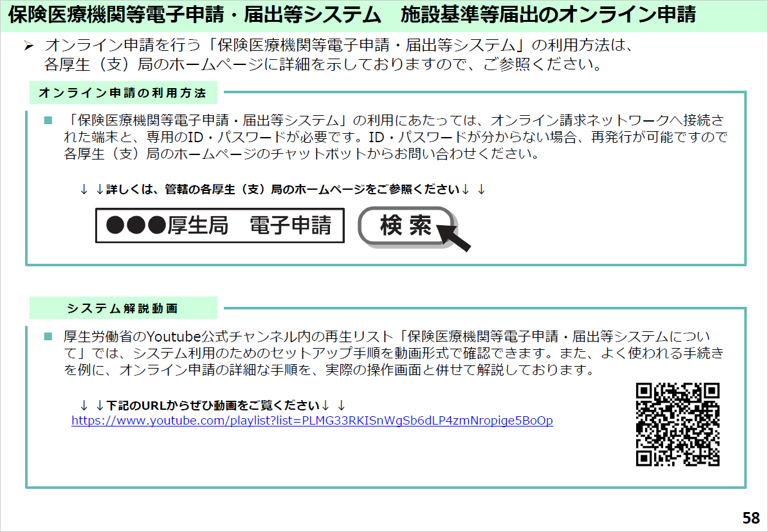Click page number 58
The height and width of the screenshot is (532, 768).
coord(751,518)
